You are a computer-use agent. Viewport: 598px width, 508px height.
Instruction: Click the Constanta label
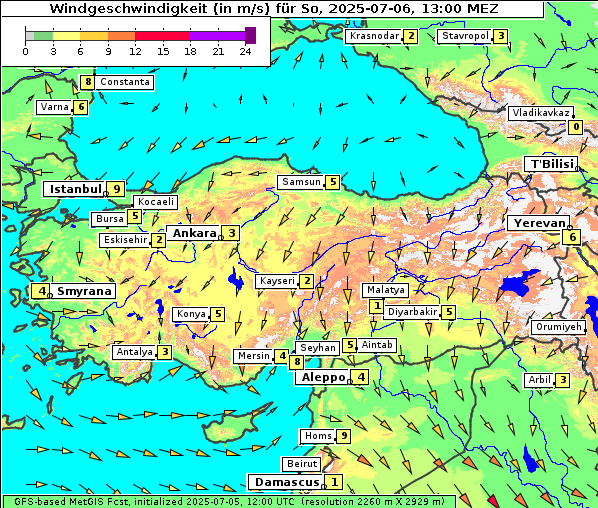click(125, 82)
